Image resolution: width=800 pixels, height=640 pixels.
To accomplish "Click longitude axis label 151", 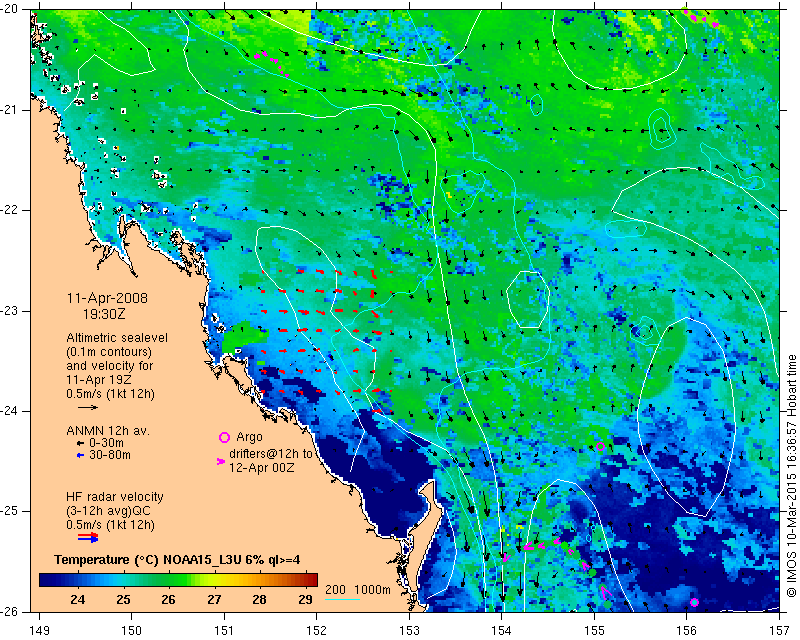I will pos(224,630).
